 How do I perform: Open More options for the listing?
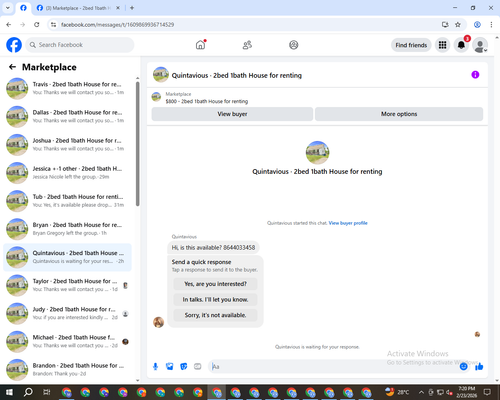coord(399,114)
